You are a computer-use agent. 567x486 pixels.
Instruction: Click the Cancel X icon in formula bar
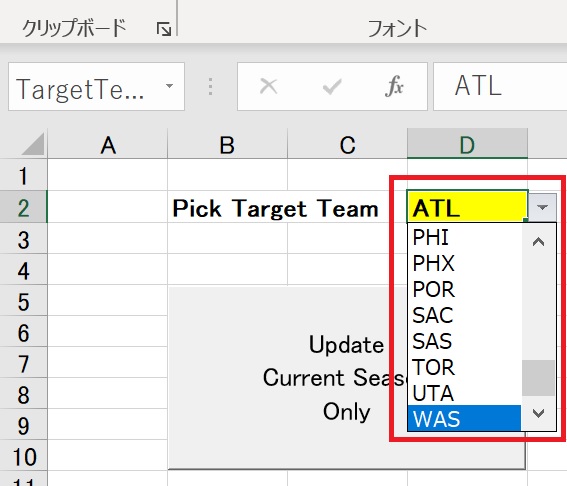(x=269, y=86)
